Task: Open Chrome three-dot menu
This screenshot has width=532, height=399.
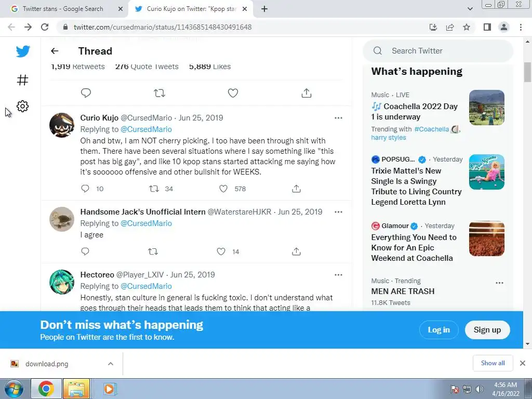Action: (521, 27)
